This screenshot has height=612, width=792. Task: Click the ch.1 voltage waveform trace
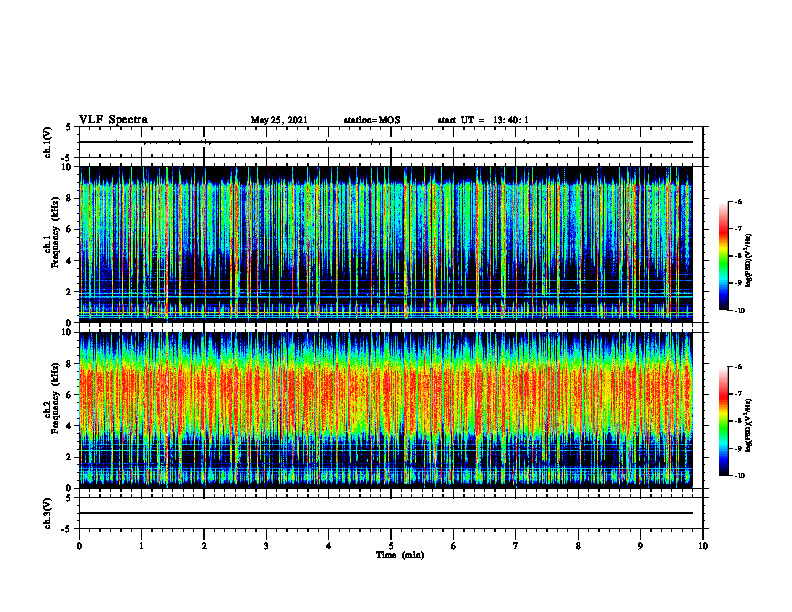pos(386,142)
